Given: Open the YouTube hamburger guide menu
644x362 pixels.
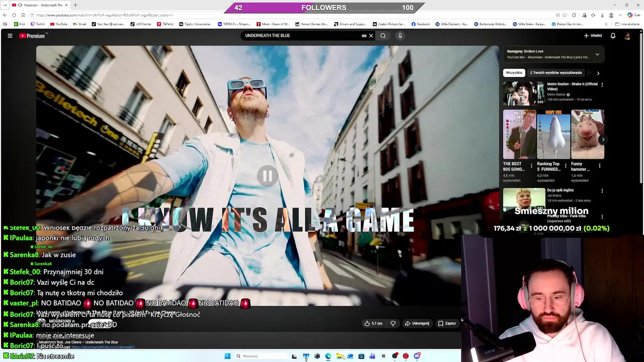Looking at the screenshot, I should [x=10, y=36].
